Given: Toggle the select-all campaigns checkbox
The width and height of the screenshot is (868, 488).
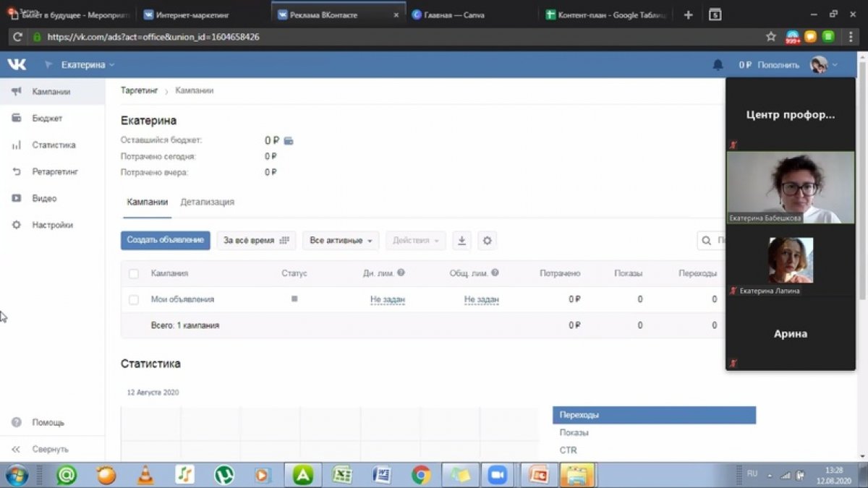Looking at the screenshot, I should 133,274.
